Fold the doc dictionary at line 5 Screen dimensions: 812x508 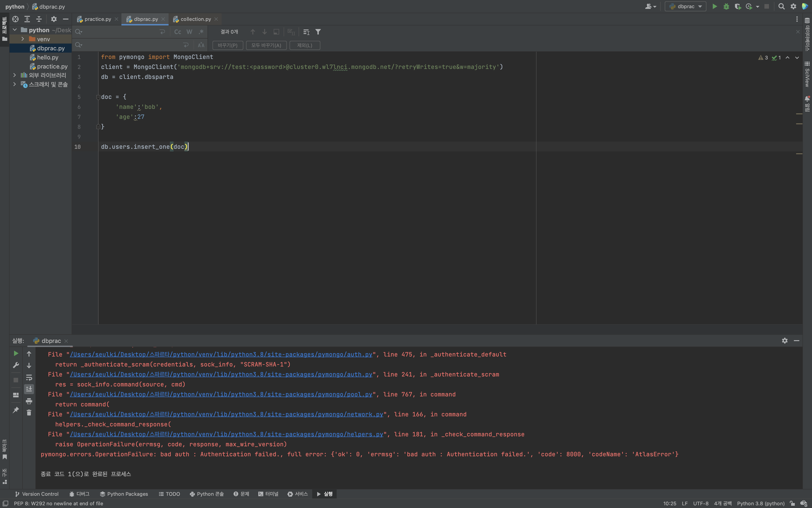point(98,97)
